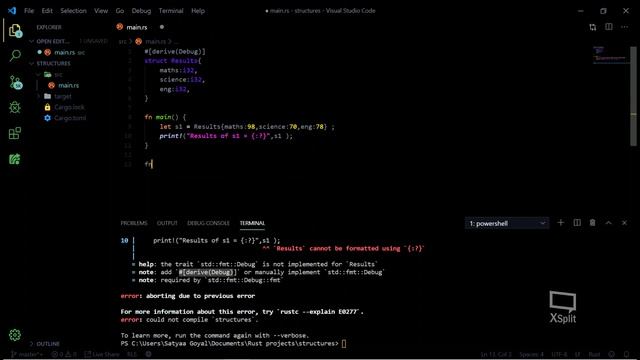The image size is (640, 360).
Task: Click Spaces: 4 indentation in status bar
Action: click(x=531, y=354)
